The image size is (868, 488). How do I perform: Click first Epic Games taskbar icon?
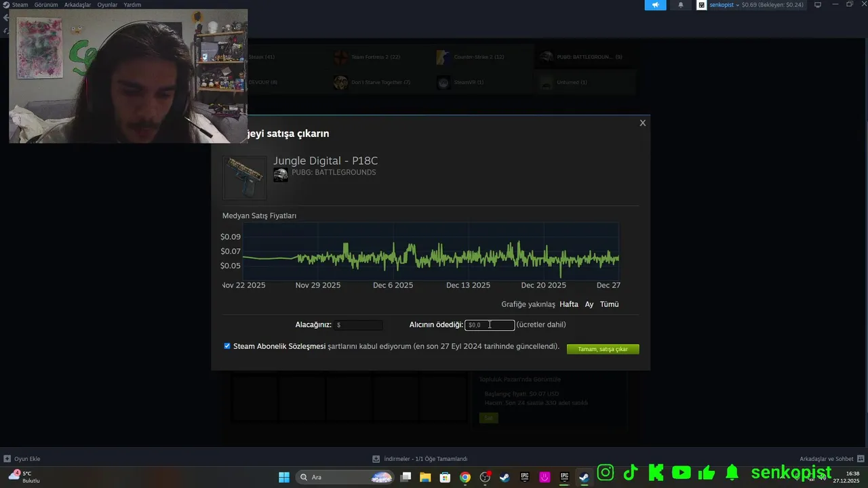(524, 477)
